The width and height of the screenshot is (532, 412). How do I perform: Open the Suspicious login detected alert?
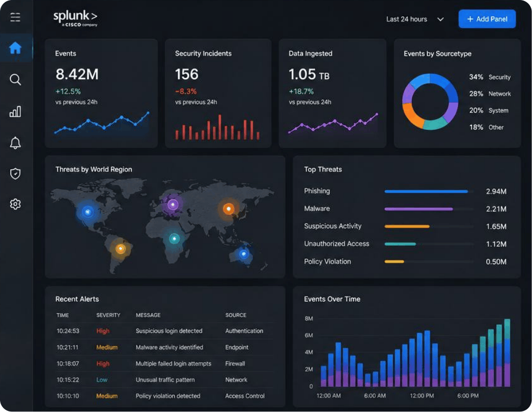[x=169, y=331]
